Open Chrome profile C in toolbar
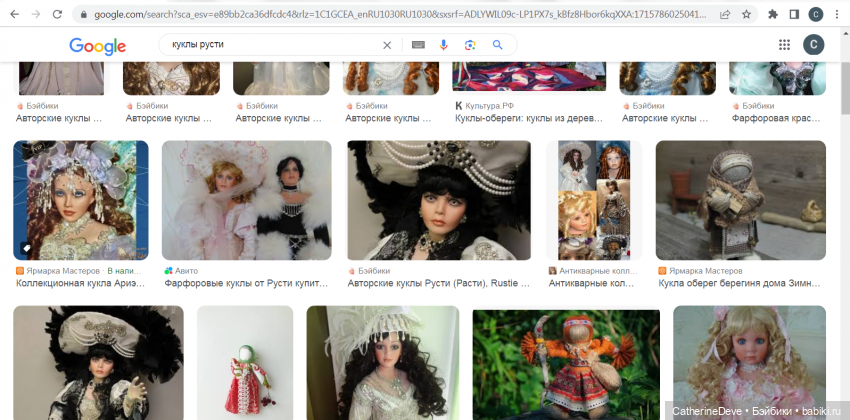 [x=816, y=14]
